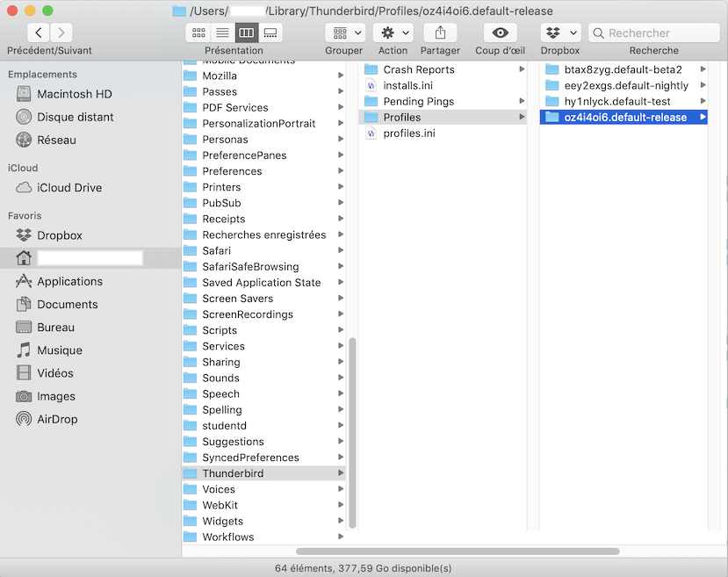Select the oz4i4oi6.default-release folder
This screenshot has height=577, width=728.
coord(623,117)
